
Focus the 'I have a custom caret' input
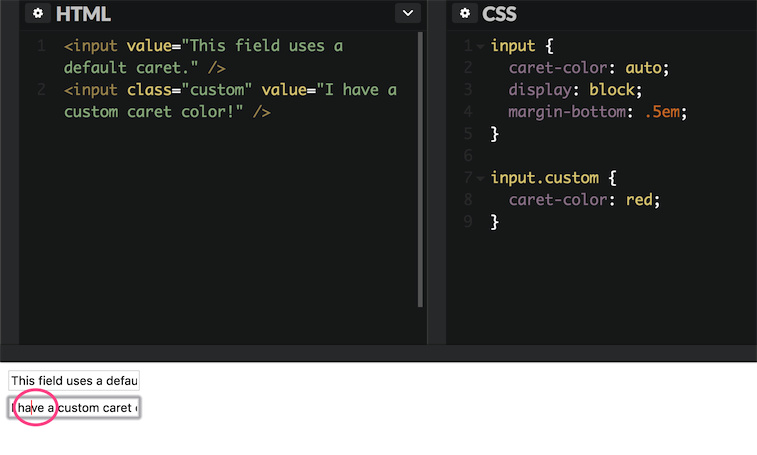(74, 408)
